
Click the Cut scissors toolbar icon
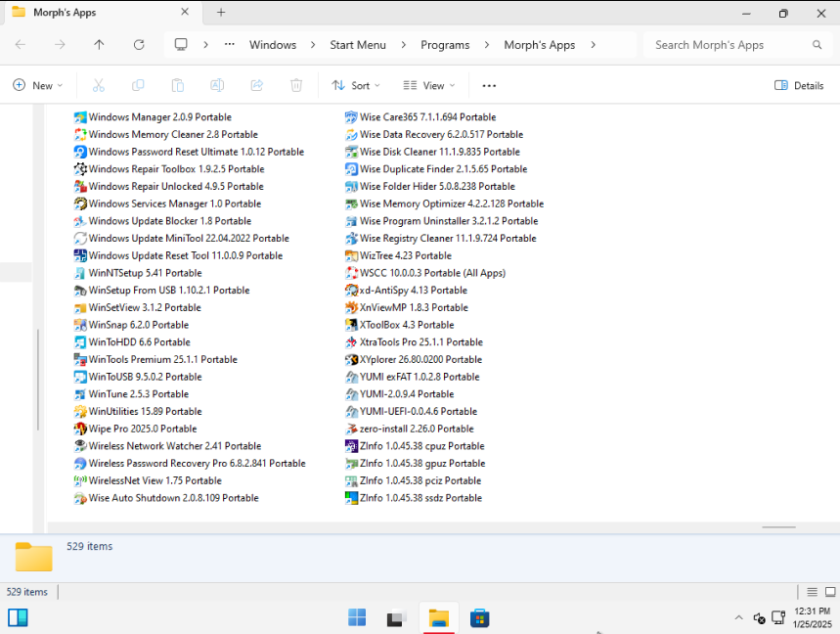pyautogui.click(x=99, y=85)
